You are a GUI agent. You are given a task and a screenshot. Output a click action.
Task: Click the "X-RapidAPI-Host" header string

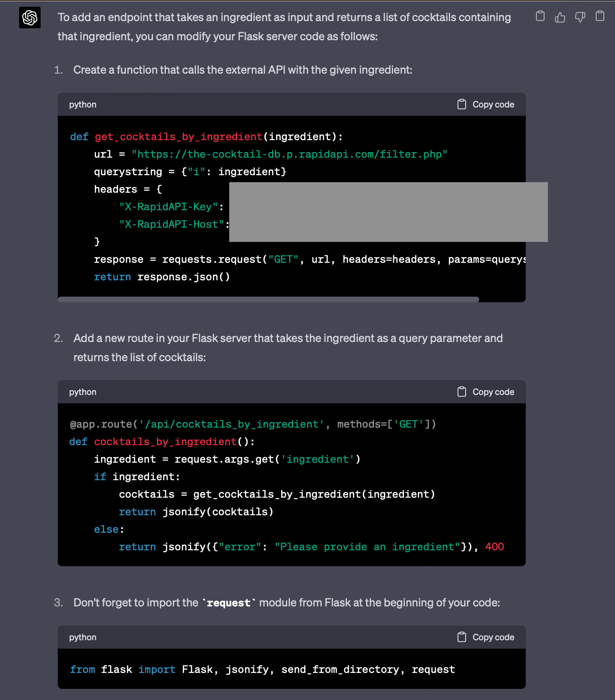click(x=172, y=225)
